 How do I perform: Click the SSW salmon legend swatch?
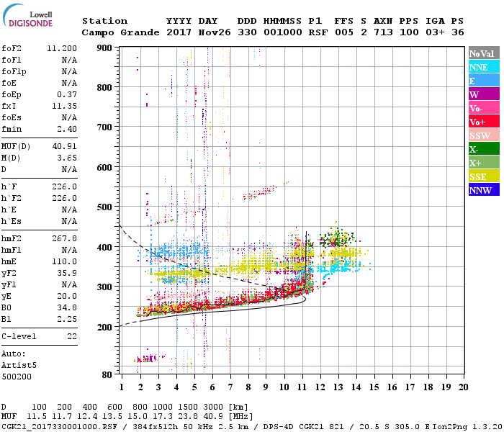(x=484, y=135)
